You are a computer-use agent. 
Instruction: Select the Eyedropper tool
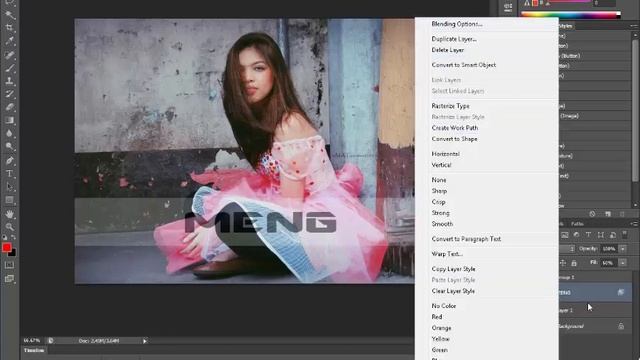point(9,41)
